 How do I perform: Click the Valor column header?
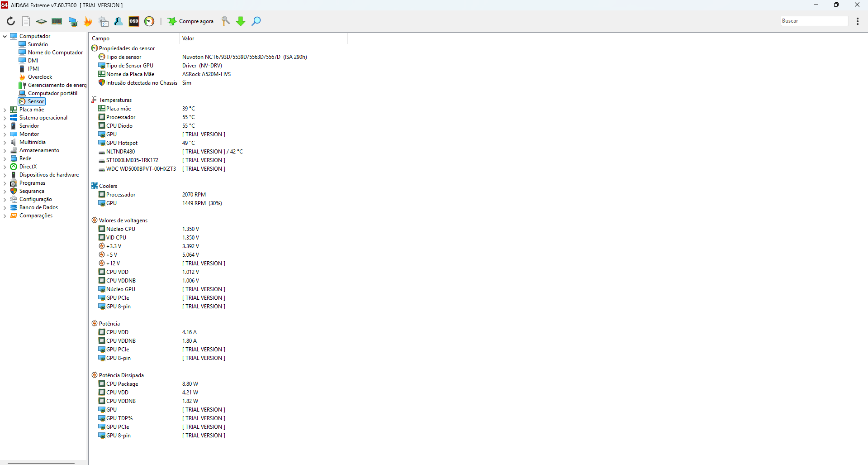pos(263,38)
